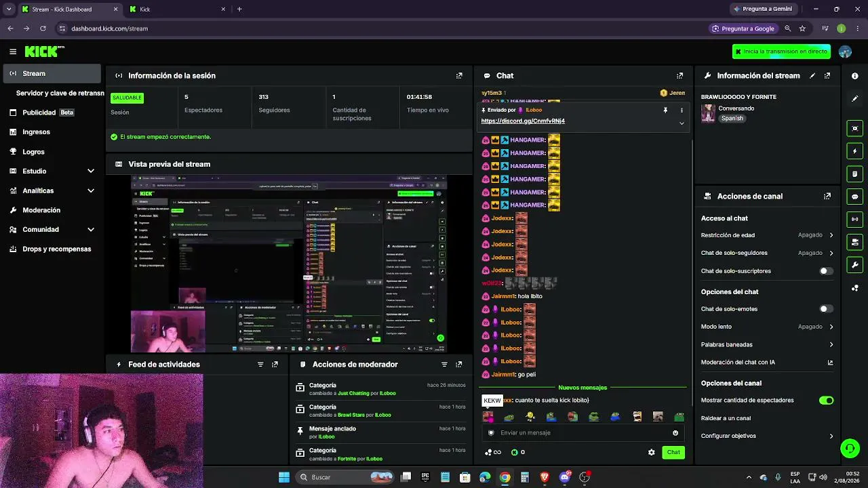This screenshot has height=488, width=868.
Task: Open the hamburger menu beside the Kick logo
Action: coord(13,52)
